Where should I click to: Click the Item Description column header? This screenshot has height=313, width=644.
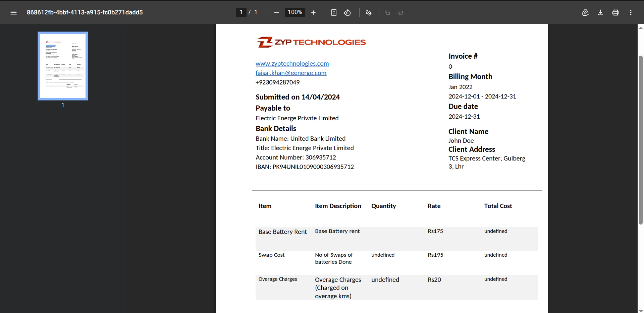pyautogui.click(x=338, y=206)
